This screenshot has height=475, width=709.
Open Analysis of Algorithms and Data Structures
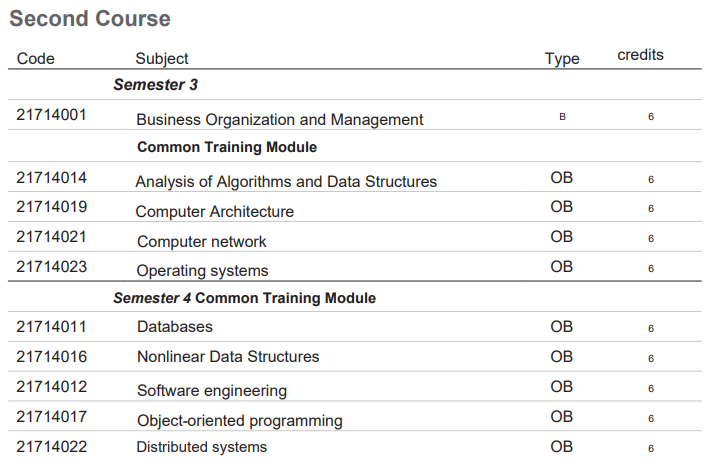[286, 181]
